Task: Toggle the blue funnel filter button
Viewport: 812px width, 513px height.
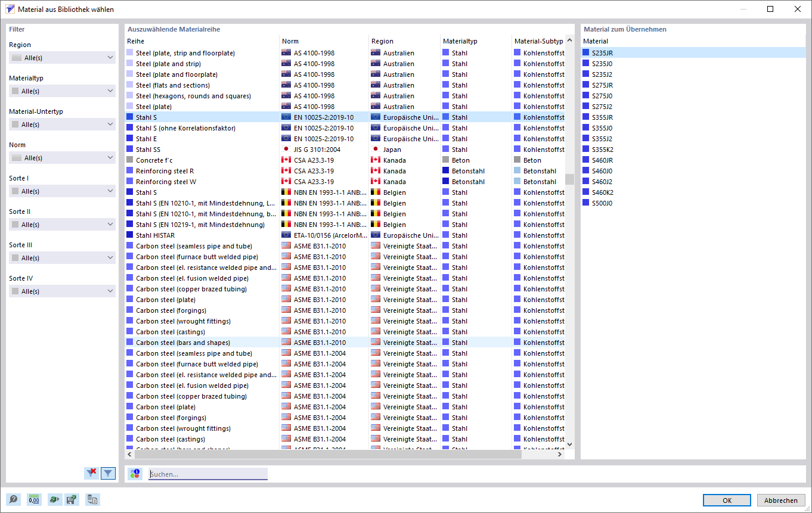Action: point(108,473)
